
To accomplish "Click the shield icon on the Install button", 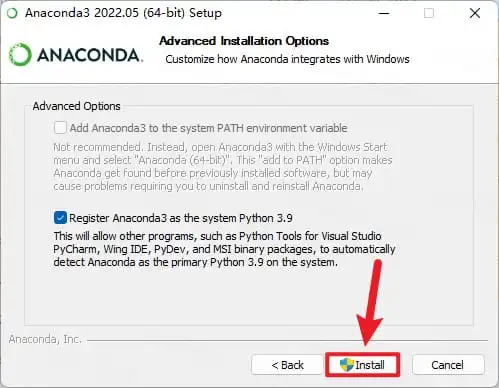I will click(346, 365).
